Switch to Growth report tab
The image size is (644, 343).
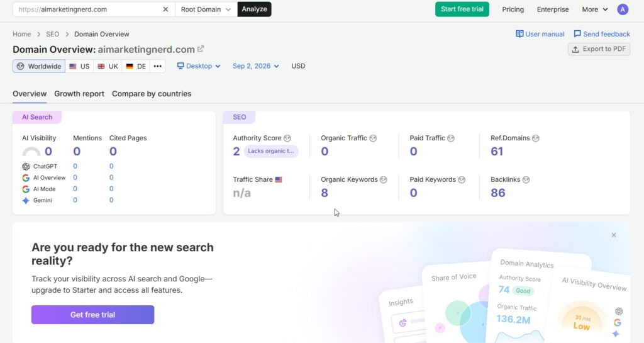(x=79, y=94)
